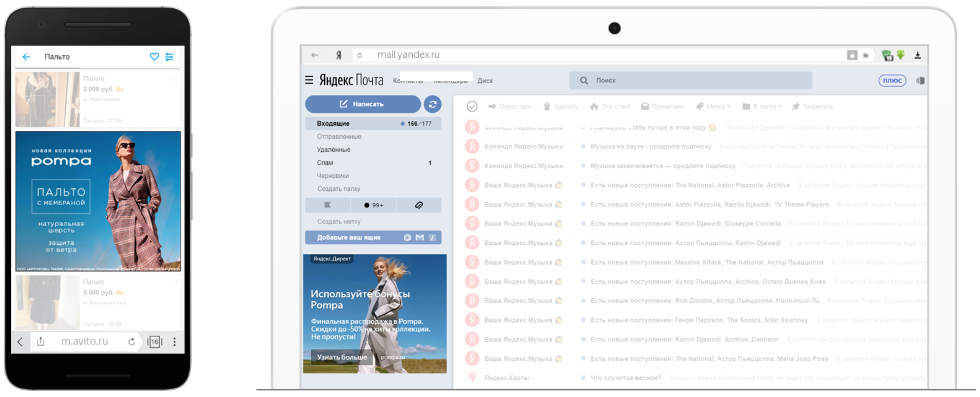980x397 pixels.
Task: Tap the reload icon beside m.avito.ru
Action: (131, 341)
